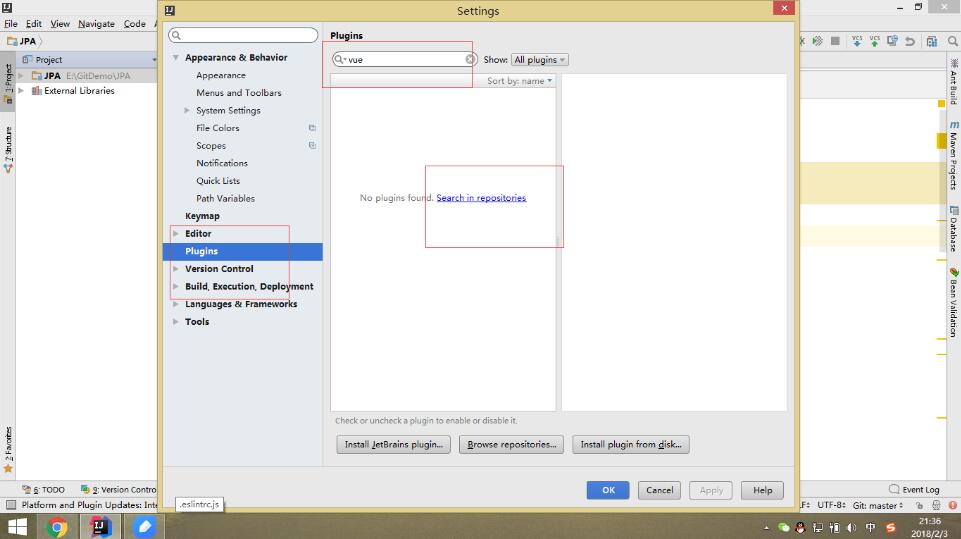The image size is (961, 539).
Task: Click the red error indicator in status bar
Action: pyautogui.click(x=952, y=505)
